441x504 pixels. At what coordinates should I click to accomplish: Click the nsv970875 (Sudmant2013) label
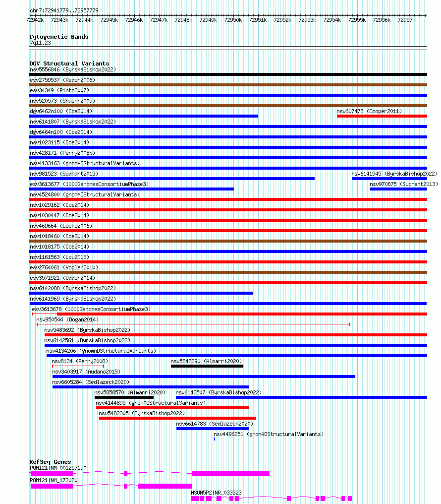click(x=404, y=184)
